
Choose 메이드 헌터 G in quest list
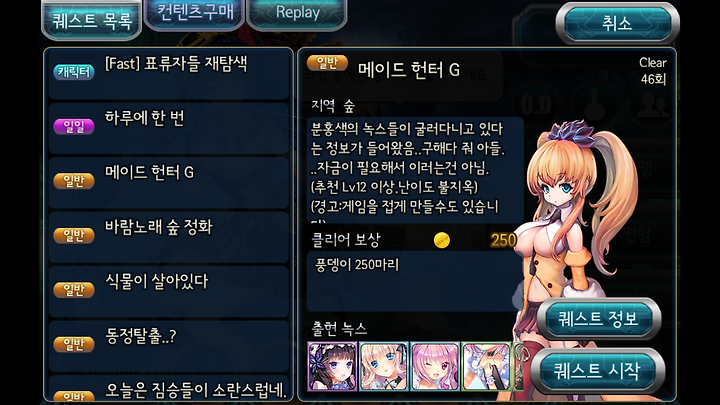point(169,183)
